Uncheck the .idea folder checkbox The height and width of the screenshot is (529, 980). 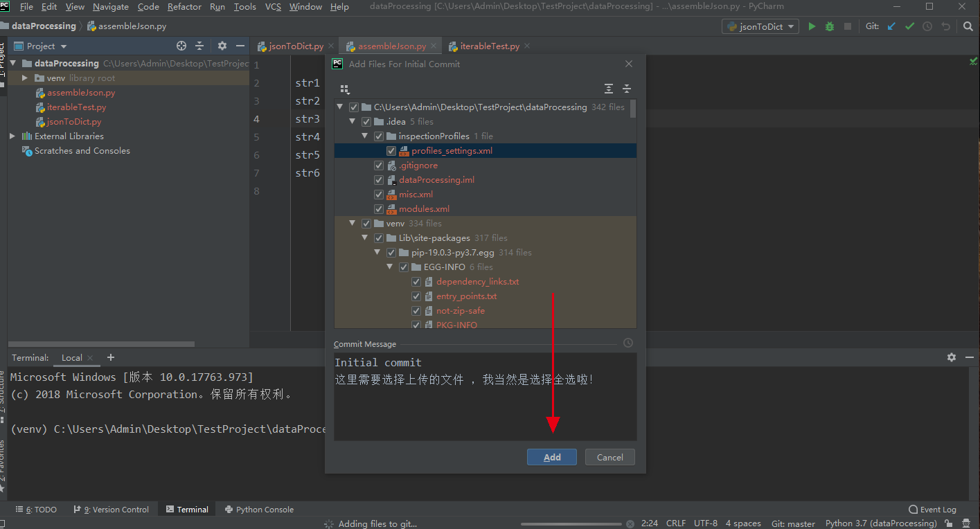366,122
